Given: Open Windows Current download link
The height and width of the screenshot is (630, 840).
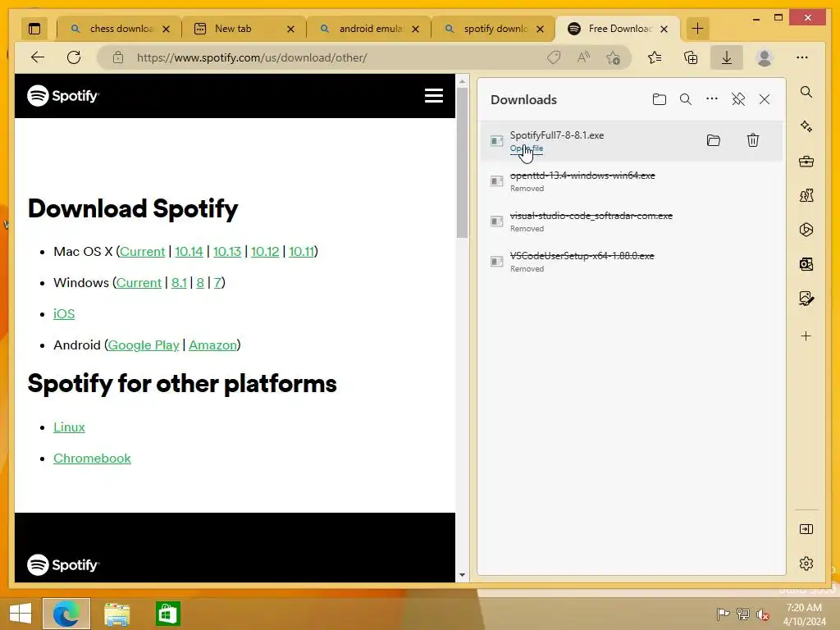Looking at the screenshot, I should point(139,282).
